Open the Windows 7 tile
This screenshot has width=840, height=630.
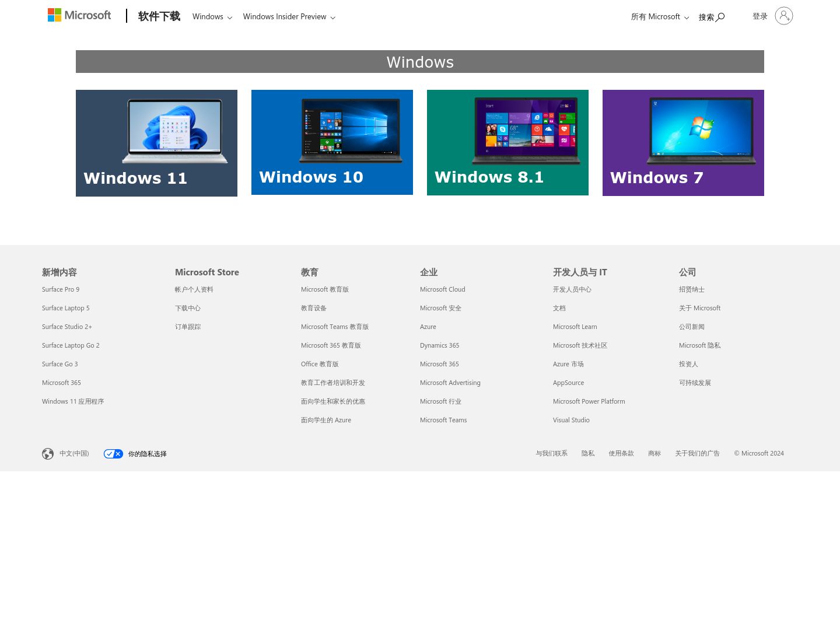pos(683,143)
